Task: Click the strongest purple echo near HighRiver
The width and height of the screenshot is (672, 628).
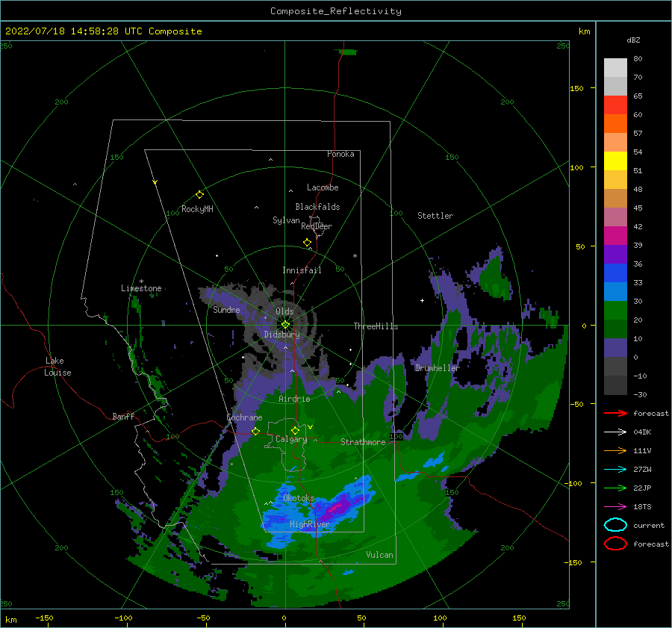Action: [337, 507]
